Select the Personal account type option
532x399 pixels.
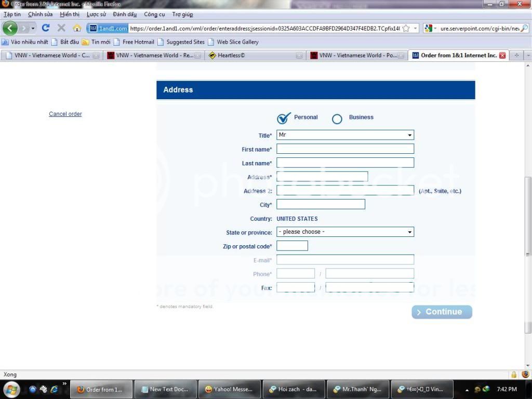pos(284,118)
